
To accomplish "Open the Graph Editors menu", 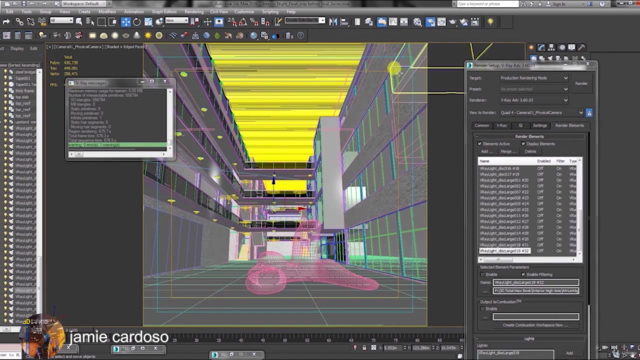I will point(164,12).
